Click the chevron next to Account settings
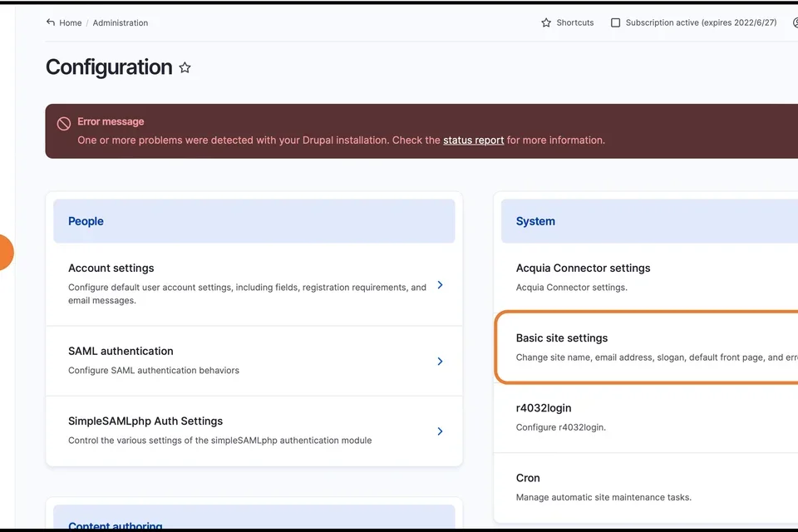Viewport: 798px width, 532px height. pyautogui.click(x=440, y=284)
